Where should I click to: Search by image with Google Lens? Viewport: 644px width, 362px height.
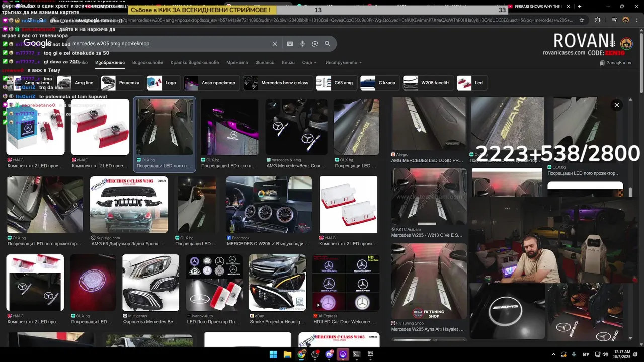coord(315,44)
